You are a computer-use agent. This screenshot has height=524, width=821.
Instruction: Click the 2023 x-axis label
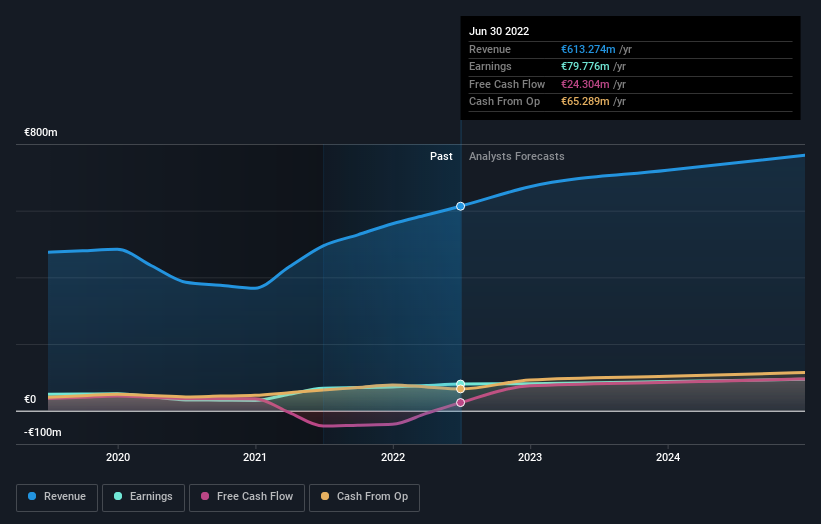point(530,457)
